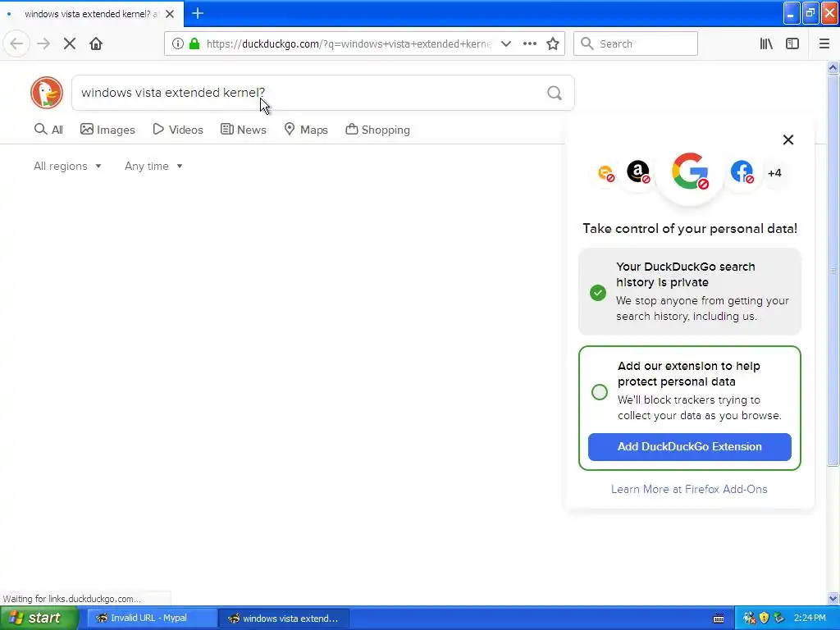Open the All regions dropdown
The width and height of the screenshot is (840, 630).
point(67,166)
